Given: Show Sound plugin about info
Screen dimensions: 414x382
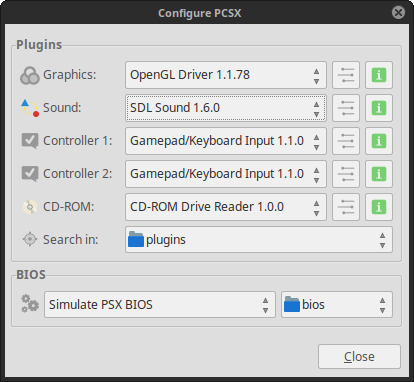Looking at the screenshot, I should pyautogui.click(x=379, y=108).
